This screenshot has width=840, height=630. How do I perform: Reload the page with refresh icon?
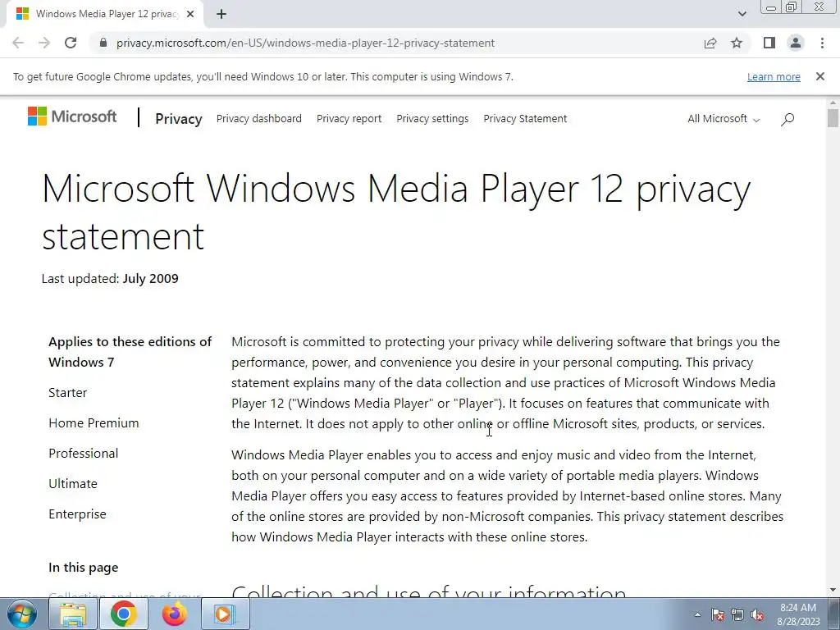coord(71,43)
